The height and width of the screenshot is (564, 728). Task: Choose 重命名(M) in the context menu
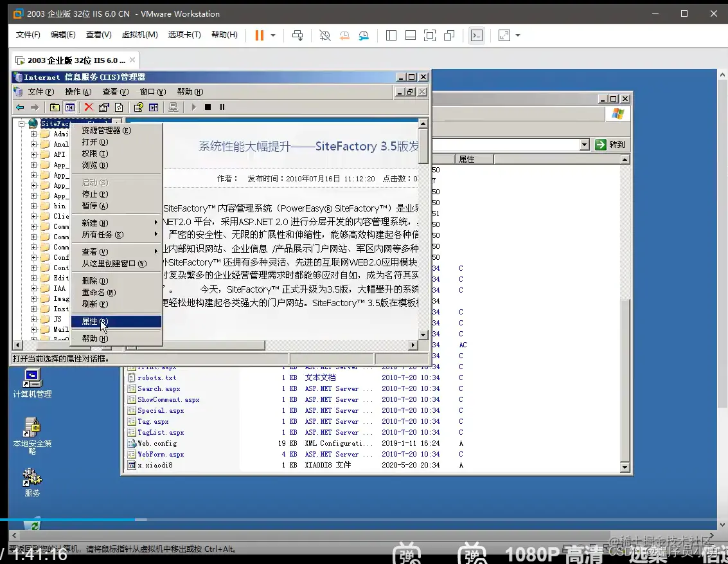(x=116, y=293)
